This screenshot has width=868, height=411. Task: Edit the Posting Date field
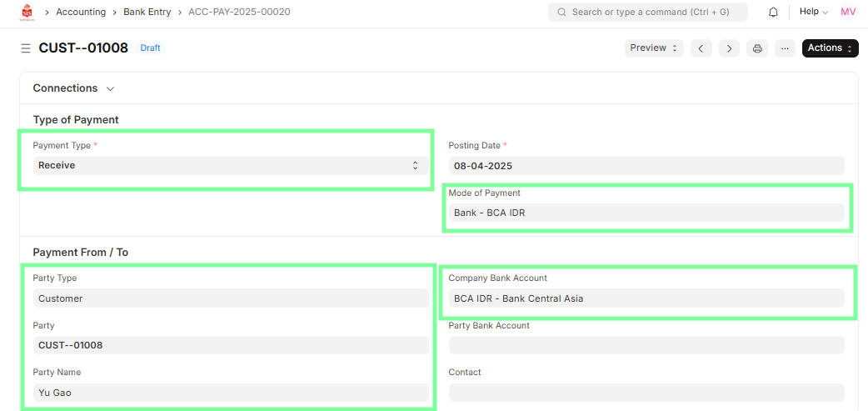point(646,166)
